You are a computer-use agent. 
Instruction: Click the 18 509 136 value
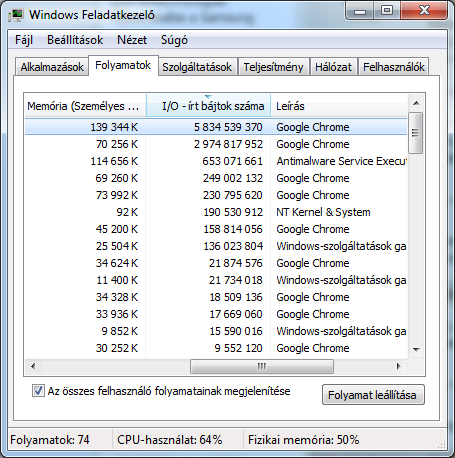pyautogui.click(x=236, y=297)
